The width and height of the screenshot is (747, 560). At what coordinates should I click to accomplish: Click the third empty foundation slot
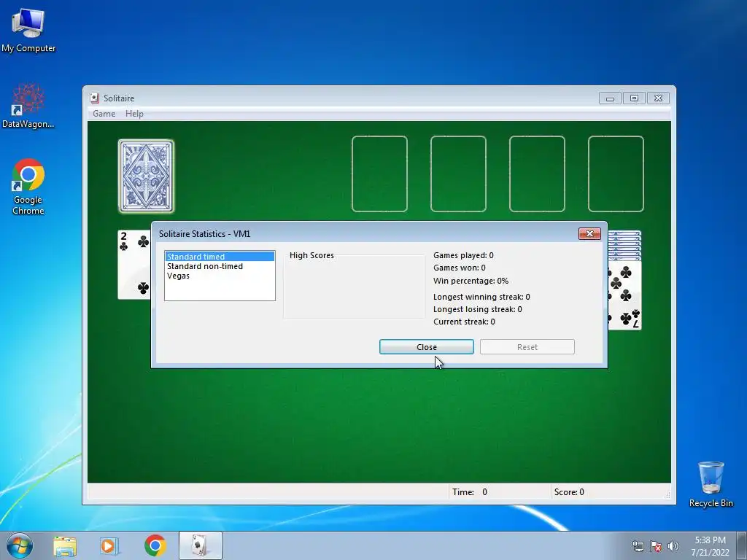pyautogui.click(x=537, y=174)
